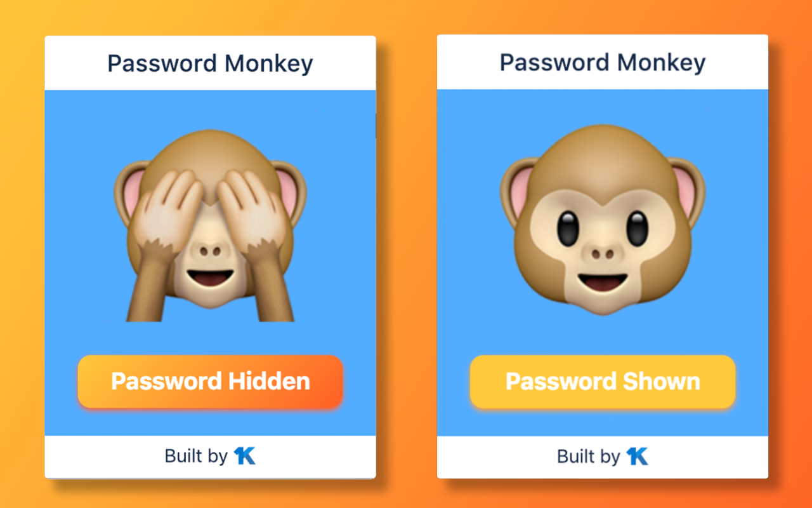Click the smiling mouth of the covered-eyes monkey

click(210, 277)
